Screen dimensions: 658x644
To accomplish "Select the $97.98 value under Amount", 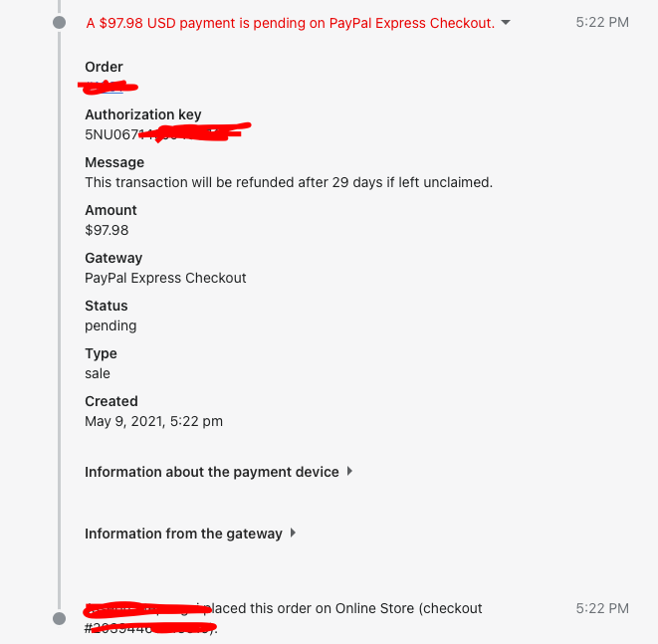I will [x=107, y=230].
